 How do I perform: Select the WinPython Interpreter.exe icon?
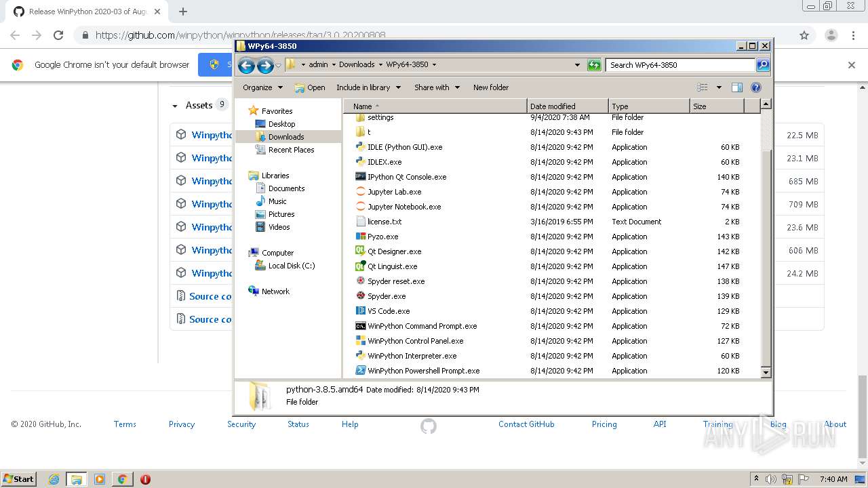pyautogui.click(x=361, y=356)
